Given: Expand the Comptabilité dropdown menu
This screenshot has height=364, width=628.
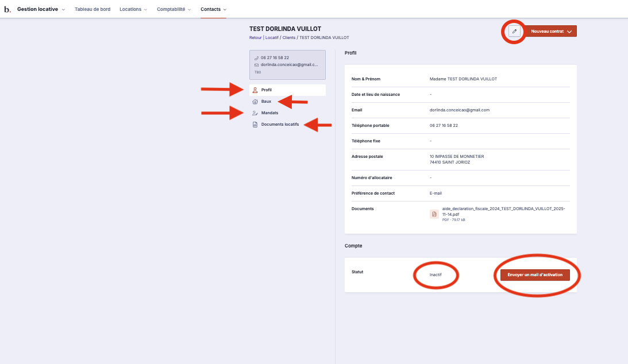Looking at the screenshot, I should [x=174, y=9].
